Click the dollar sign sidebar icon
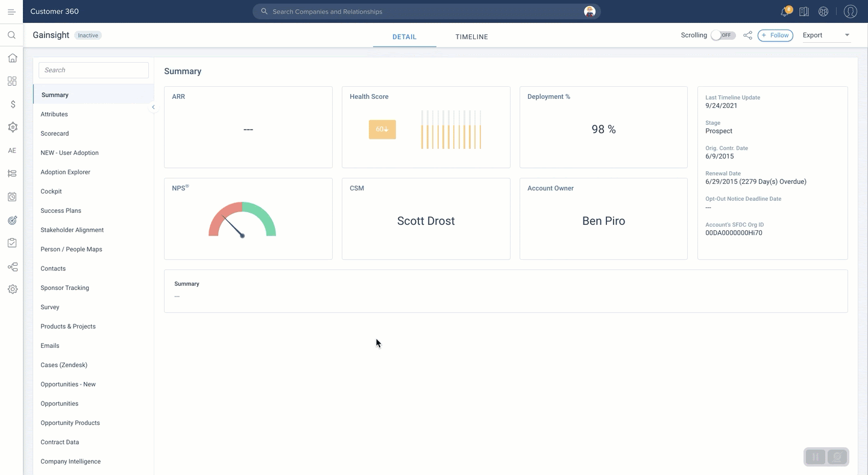The width and height of the screenshot is (868, 475). point(12,104)
